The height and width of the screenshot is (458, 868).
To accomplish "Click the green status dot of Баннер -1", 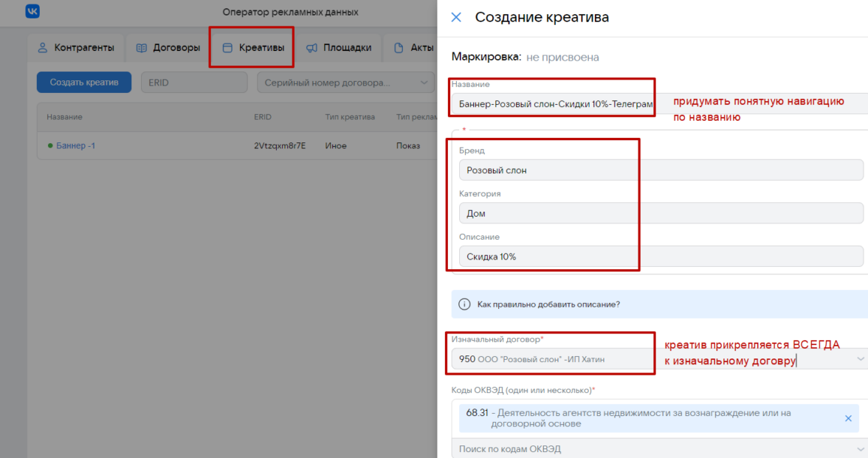I will (x=50, y=146).
